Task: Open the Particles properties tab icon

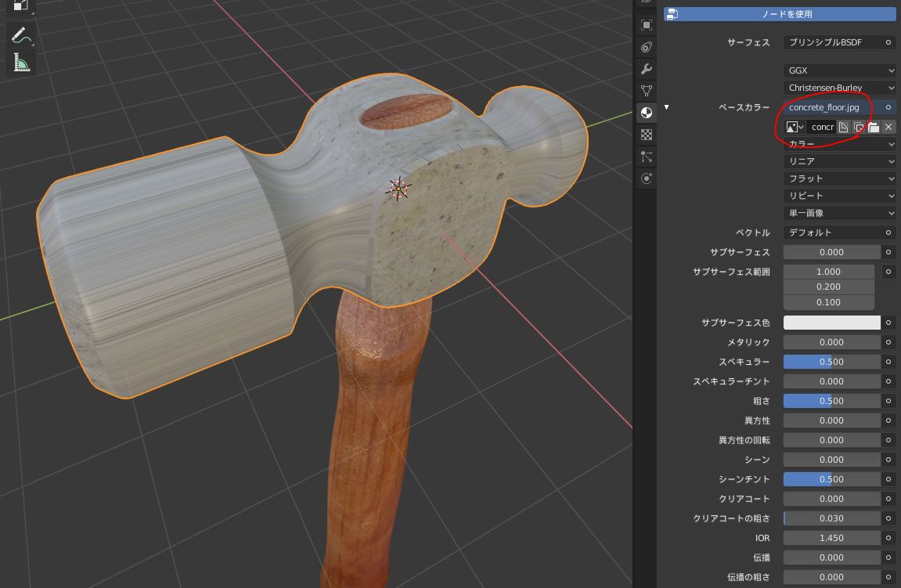Action: coord(647,157)
